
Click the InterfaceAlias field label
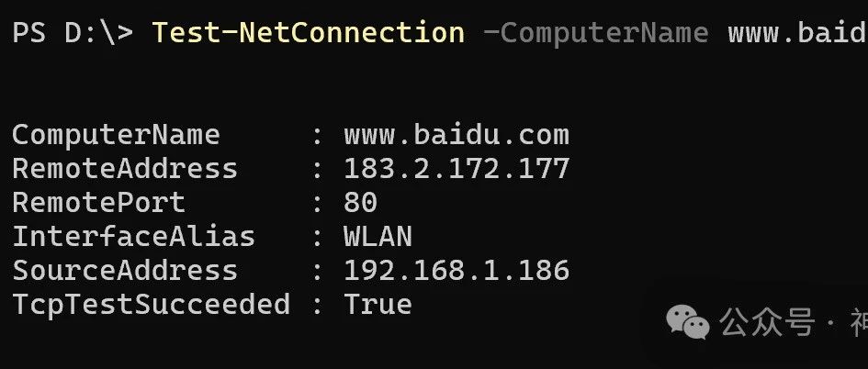133,236
